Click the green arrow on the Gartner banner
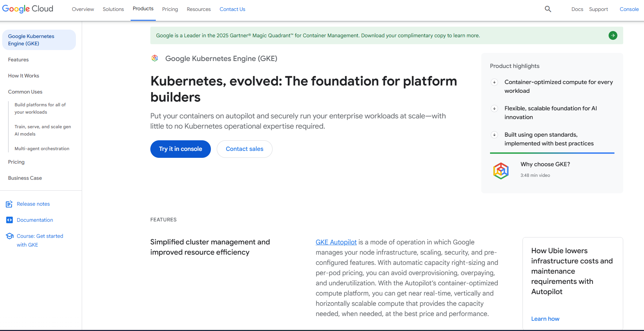 click(613, 35)
